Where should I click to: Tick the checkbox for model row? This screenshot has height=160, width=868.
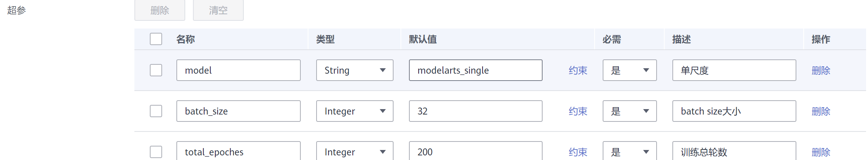(x=156, y=70)
